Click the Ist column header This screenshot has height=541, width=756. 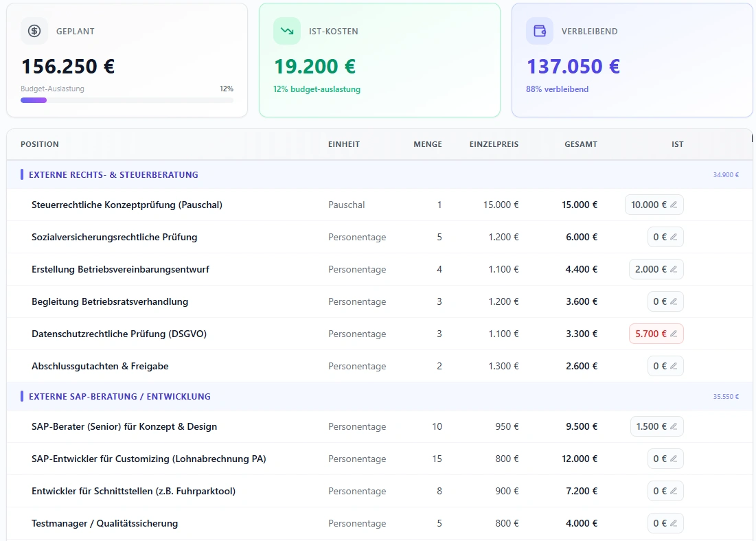[677, 144]
